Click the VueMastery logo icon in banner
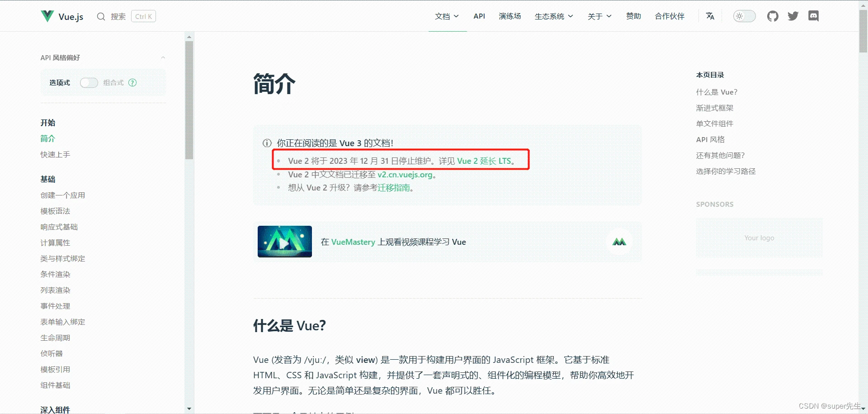 coord(619,242)
